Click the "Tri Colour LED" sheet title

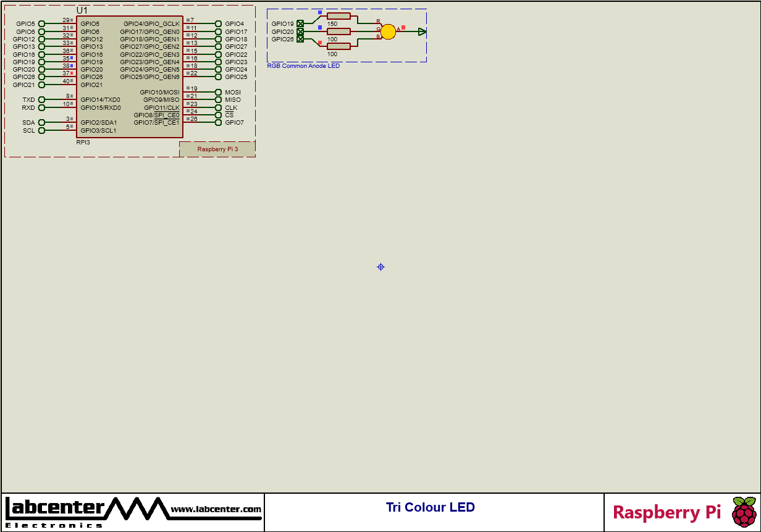pos(430,507)
